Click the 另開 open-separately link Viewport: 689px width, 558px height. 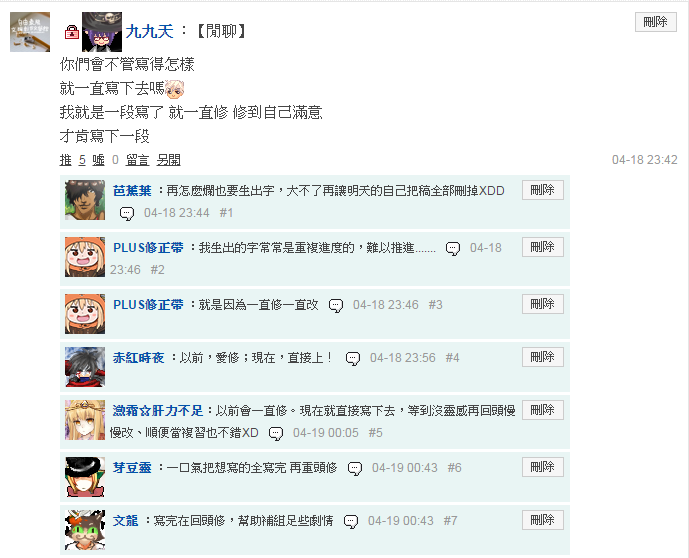pyautogui.click(x=169, y=160)
